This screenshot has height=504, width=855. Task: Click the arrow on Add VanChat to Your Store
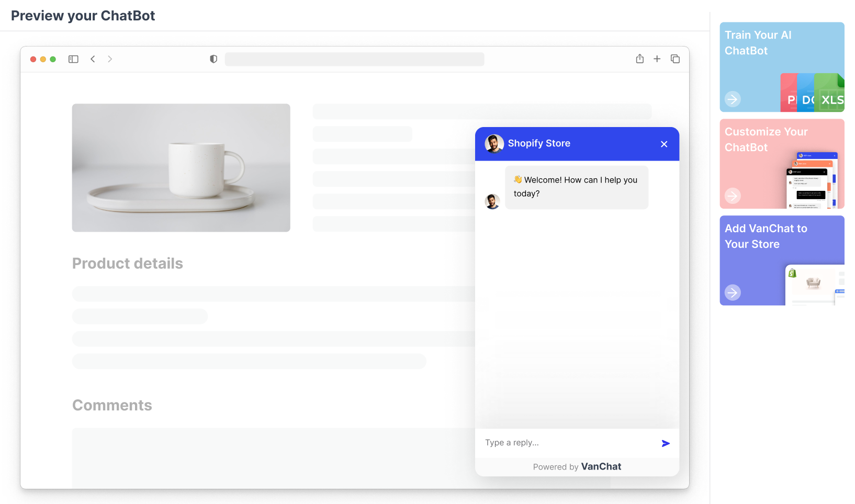pyautogui.click(x=733, y=292)
